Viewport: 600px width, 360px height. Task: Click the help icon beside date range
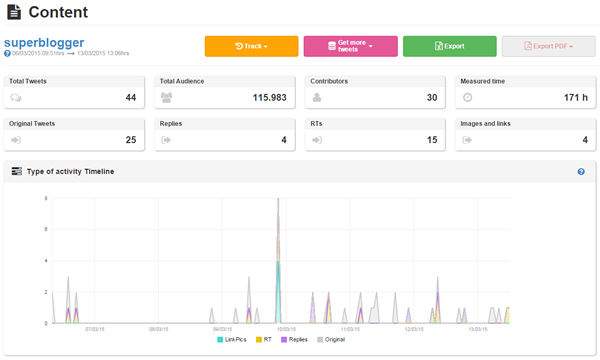(x=7, y=54)
